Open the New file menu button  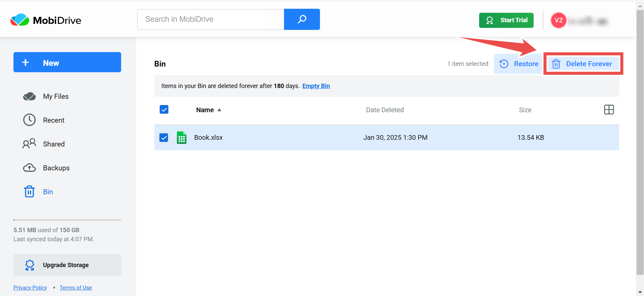tap(67, 62)
